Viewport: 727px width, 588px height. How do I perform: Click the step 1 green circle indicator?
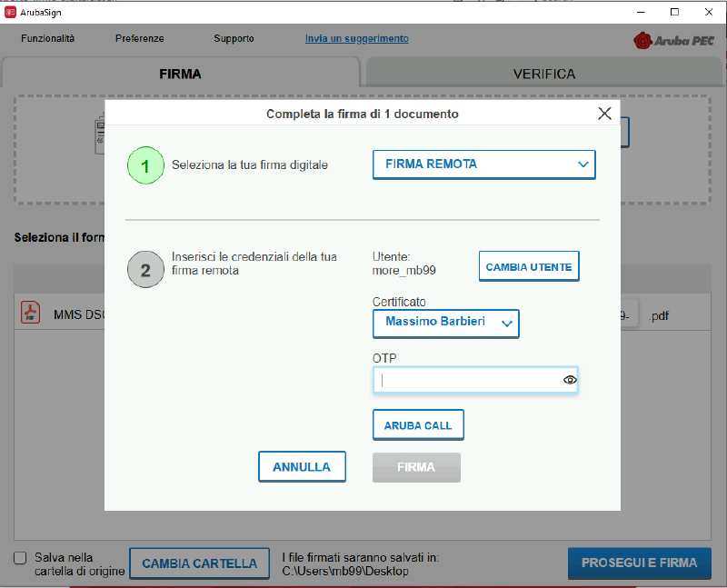click(145, 165)
